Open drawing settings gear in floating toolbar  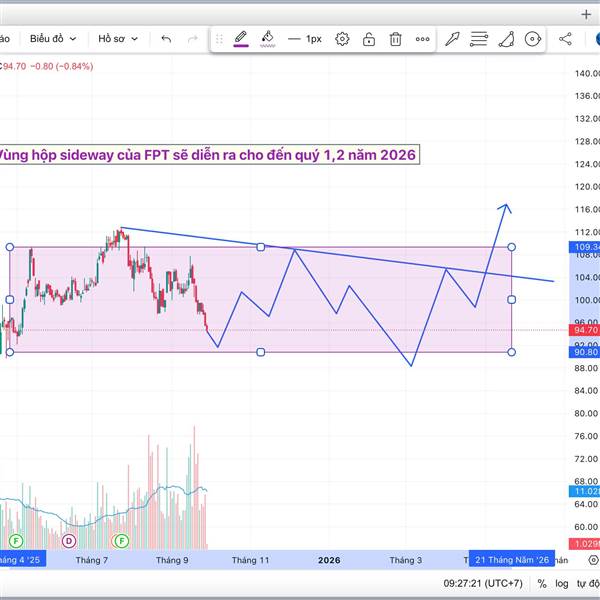pos(342,39)
